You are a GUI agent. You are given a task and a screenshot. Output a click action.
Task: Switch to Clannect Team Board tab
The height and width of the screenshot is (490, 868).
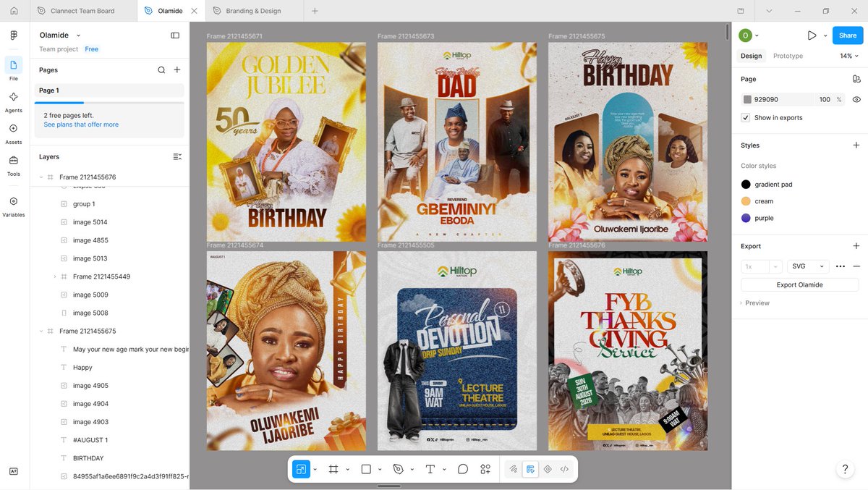82,11
